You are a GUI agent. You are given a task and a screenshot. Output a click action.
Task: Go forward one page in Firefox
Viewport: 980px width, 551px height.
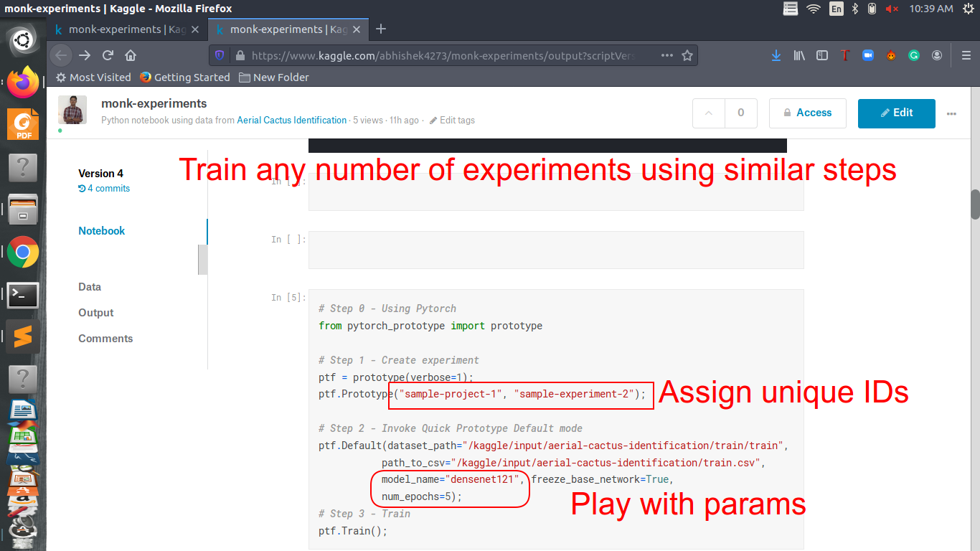(85, 55)
